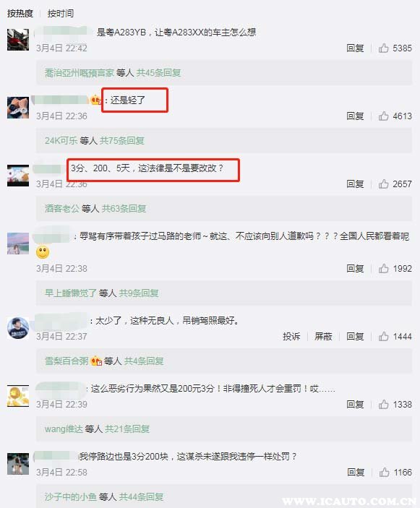420x508 pixels.
Task: Click the VIP badge beside 雪梨百合粥
Action: (x=96, y=361)
